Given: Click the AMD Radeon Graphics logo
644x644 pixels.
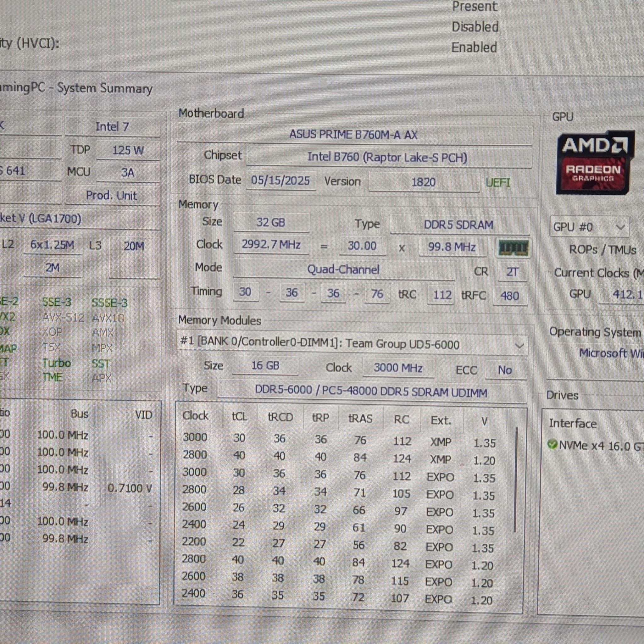Looking at the screenshot, I should [595, 163].
